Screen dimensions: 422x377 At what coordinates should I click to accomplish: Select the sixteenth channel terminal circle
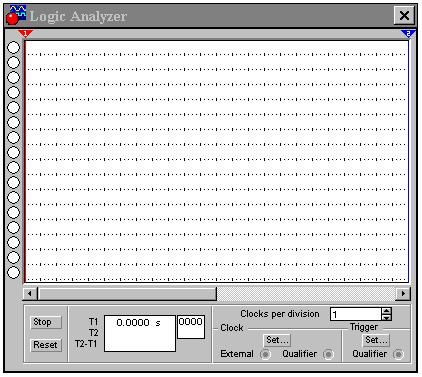[x=14, y=272]
